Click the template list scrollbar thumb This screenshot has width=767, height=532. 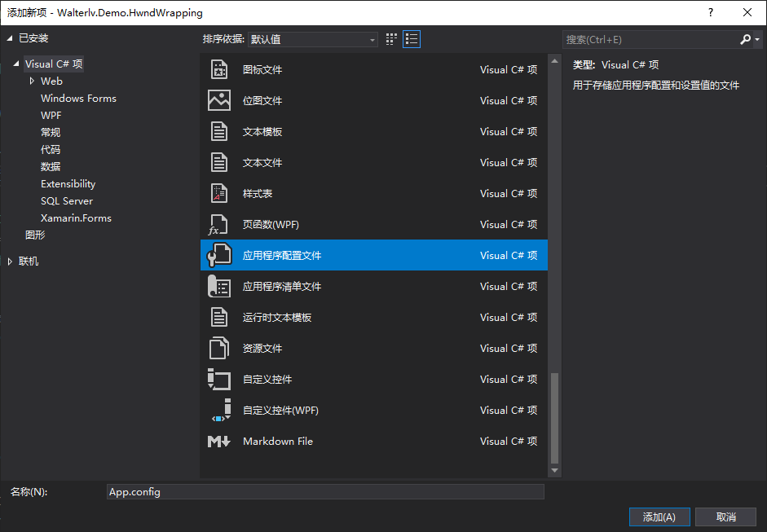point(554,418)
